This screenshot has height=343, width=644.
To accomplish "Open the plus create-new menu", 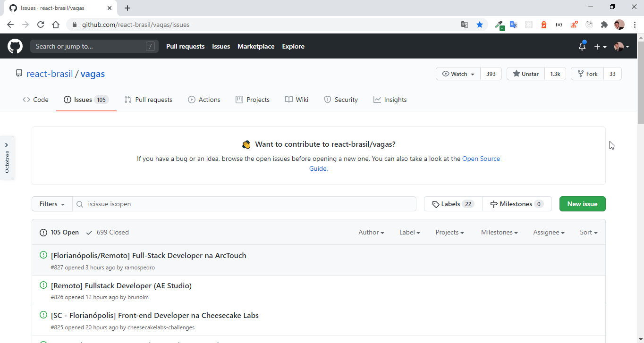I will (x=600, y=46).
